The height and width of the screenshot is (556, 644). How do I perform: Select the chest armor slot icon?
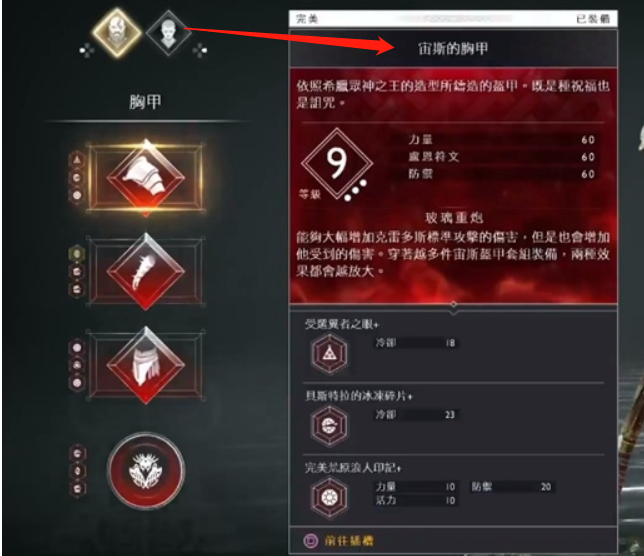coord(146,177)
